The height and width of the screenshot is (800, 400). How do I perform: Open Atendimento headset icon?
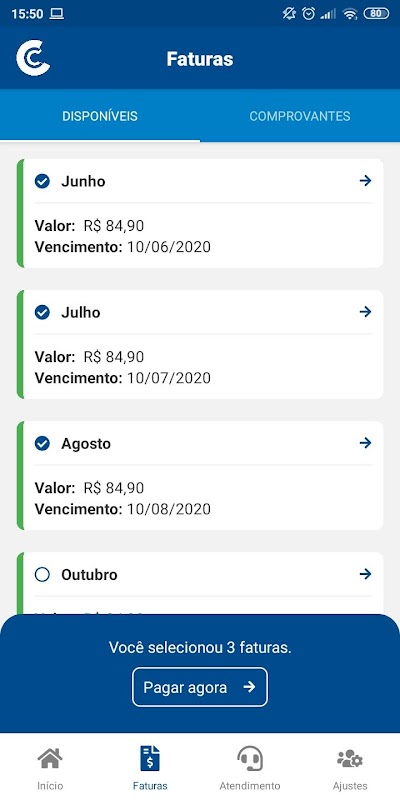click(250, 759)
